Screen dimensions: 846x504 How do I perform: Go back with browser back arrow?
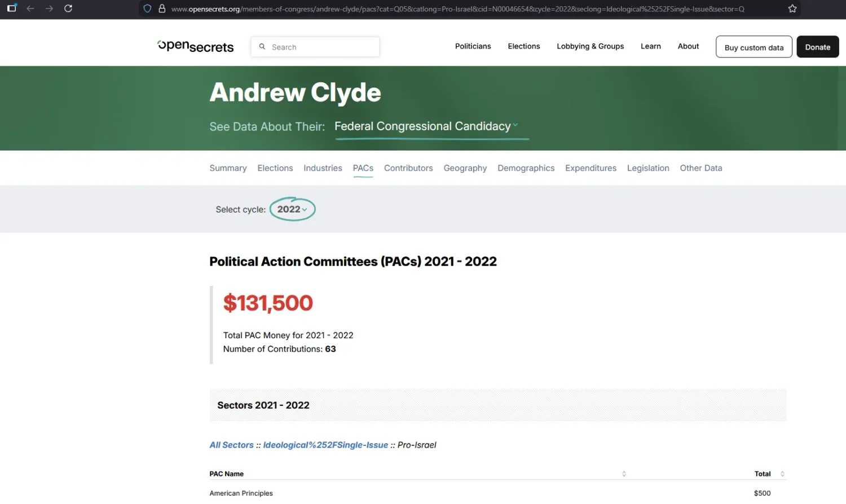[x=30, y=8]
